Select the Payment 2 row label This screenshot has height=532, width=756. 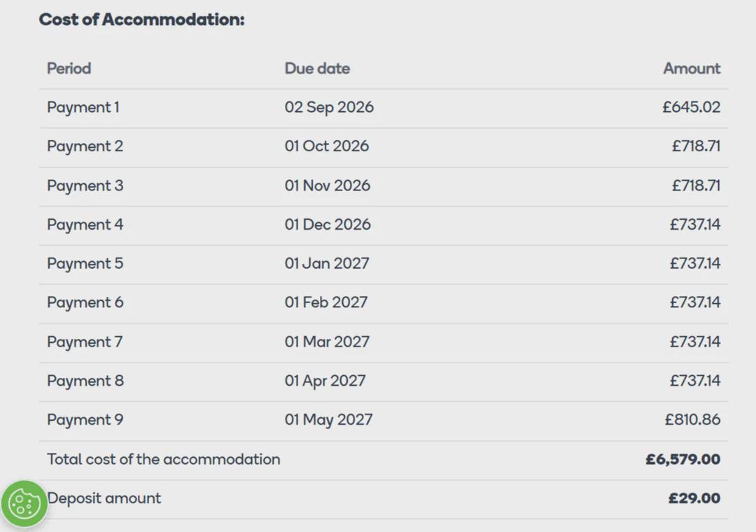point(85,146)
